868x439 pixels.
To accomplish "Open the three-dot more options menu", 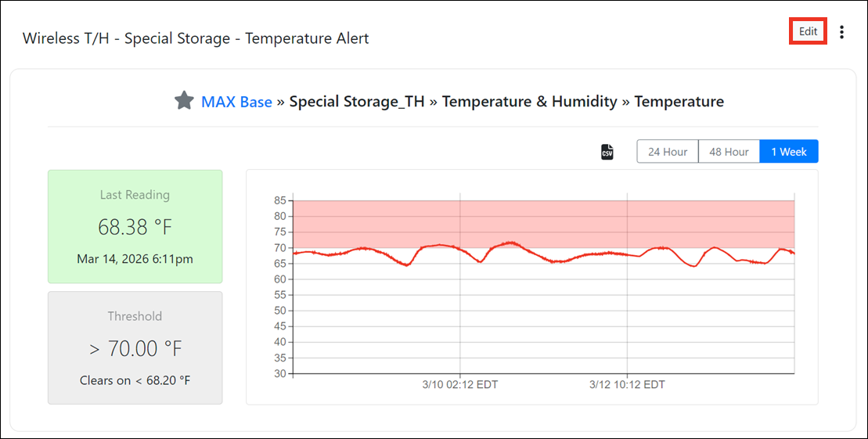I will [x=841, y=32].
